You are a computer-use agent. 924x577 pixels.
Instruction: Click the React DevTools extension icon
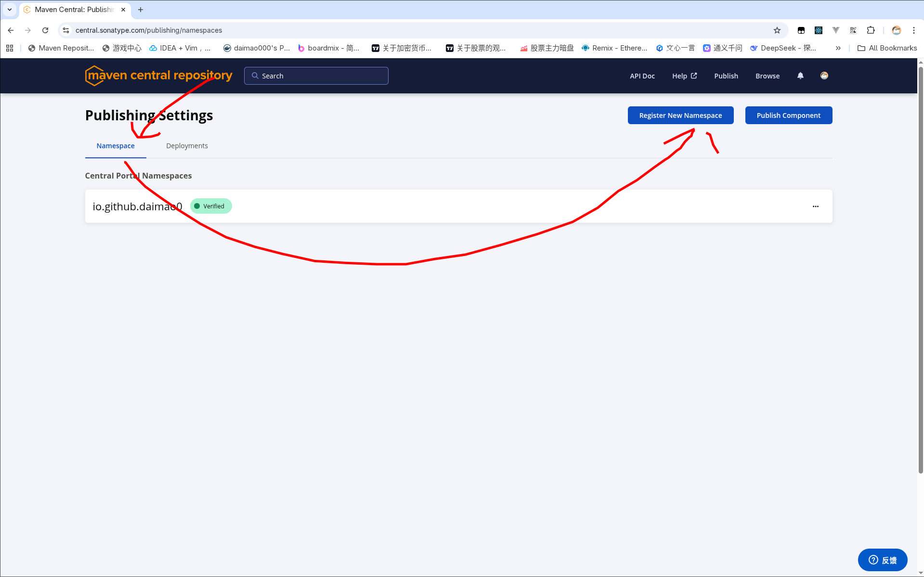coord(819,30)
